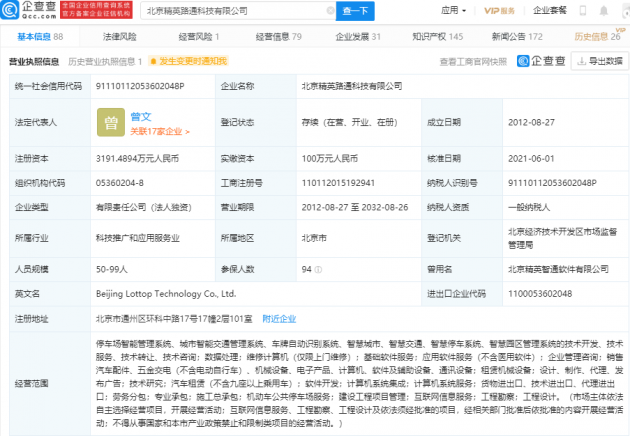Open the 知识产权 145 tab
The image size is (630, 436).
[435, 36]
